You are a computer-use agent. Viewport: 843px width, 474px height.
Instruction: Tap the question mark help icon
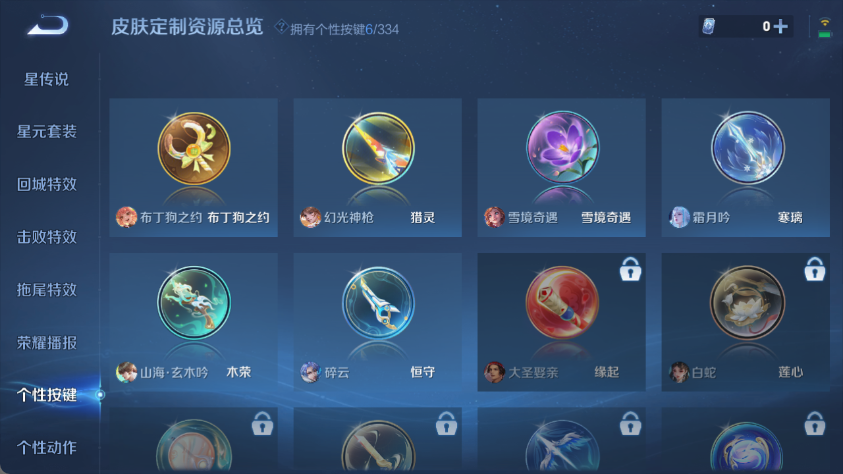click(281, 26)
